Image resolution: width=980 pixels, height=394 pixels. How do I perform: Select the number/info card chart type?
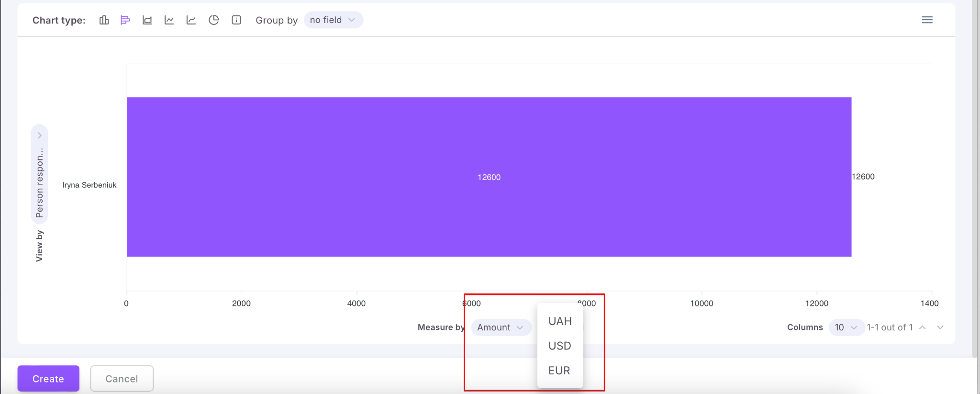tap(236, 20)
